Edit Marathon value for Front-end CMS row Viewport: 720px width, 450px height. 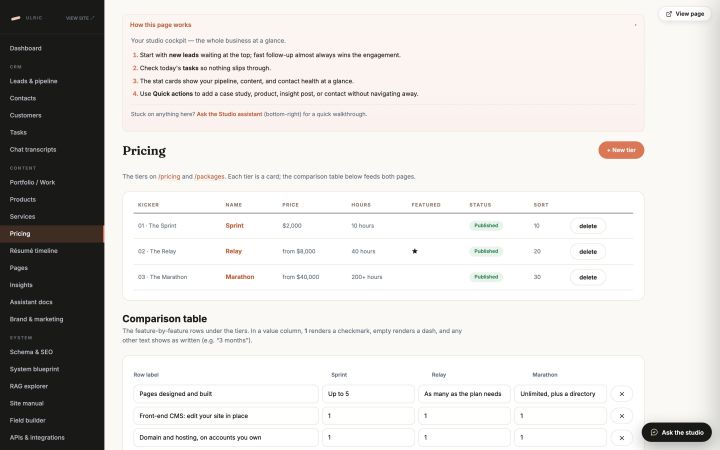(560, 416)
